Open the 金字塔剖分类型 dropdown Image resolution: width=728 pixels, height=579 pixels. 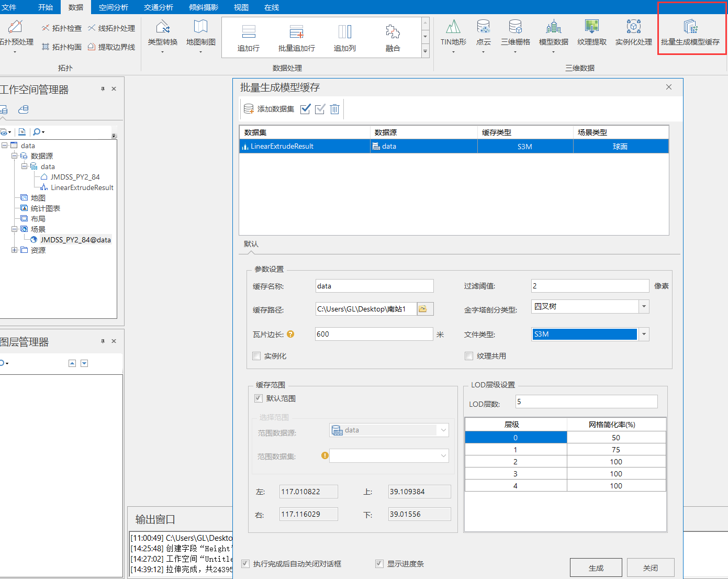point(644,306)
